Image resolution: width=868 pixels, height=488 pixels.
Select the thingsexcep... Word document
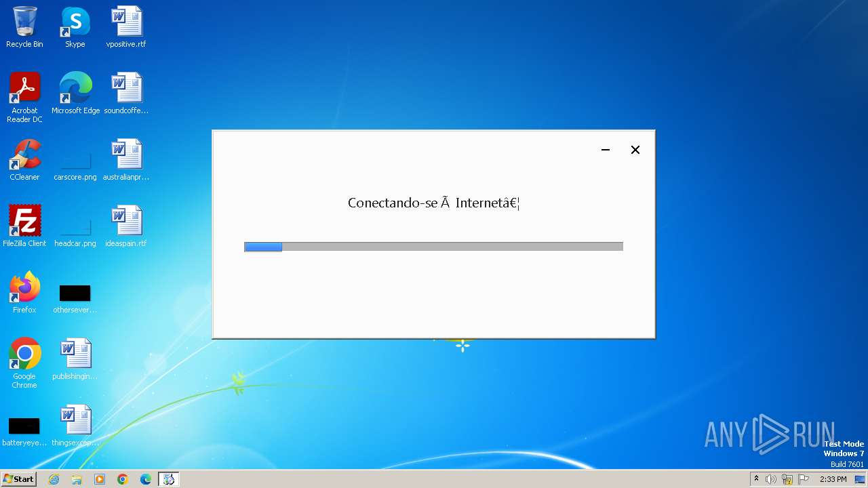click(75, 426)
